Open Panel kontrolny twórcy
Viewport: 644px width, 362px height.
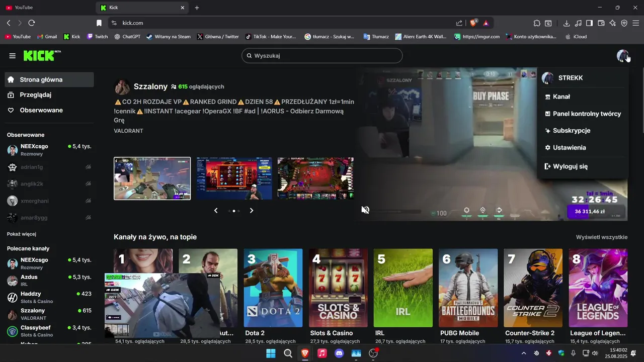pyautogui.click(x=583, y=114)
